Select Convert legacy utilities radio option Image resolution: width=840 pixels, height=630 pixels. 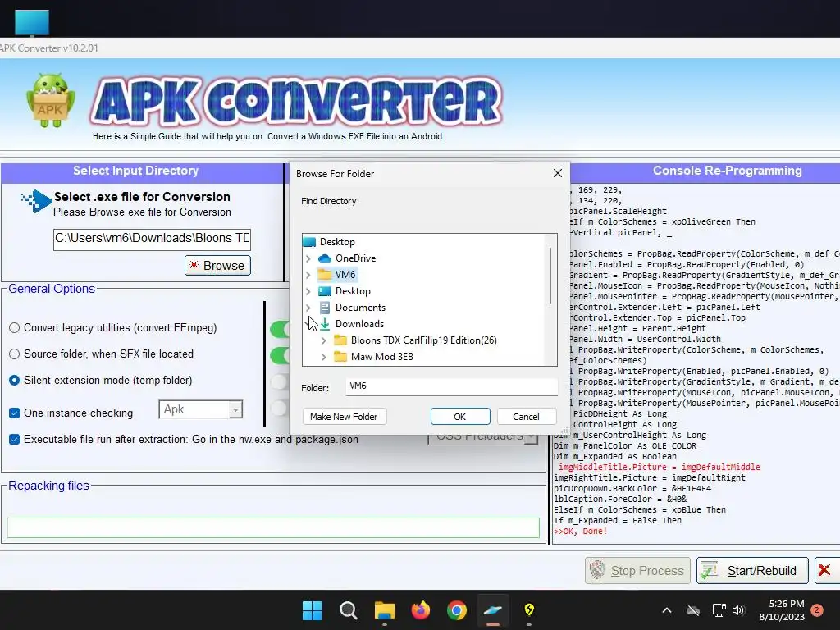pyautogui.click(x=15, y=328)
